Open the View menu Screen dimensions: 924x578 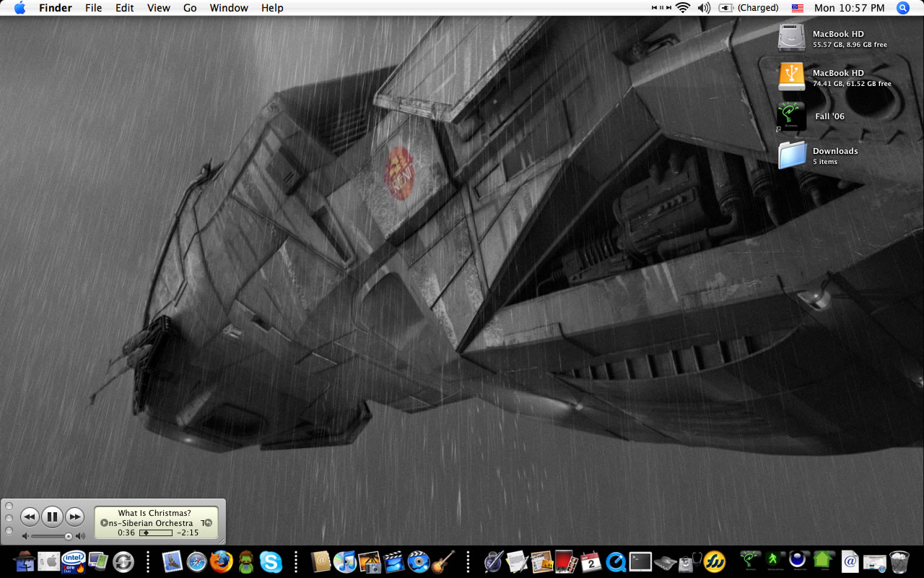pos(158,8)
